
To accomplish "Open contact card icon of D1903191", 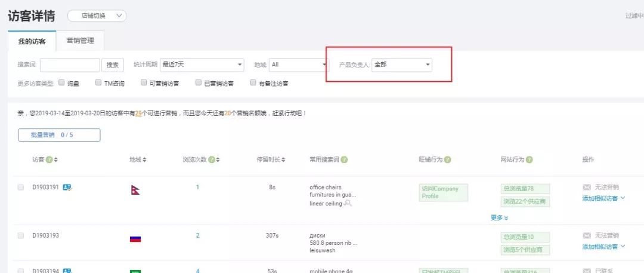I will tap(67, 188).
